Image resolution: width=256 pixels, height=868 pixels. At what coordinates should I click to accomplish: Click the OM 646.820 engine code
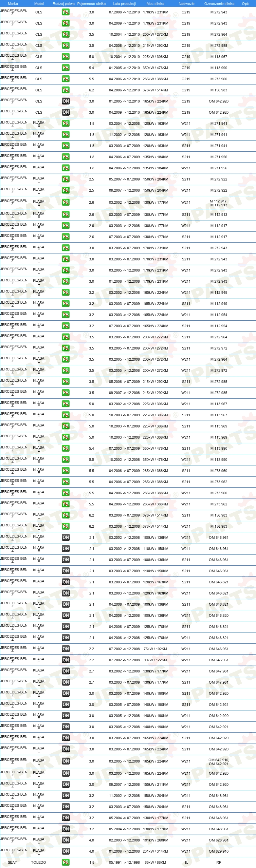click(219, 615)
